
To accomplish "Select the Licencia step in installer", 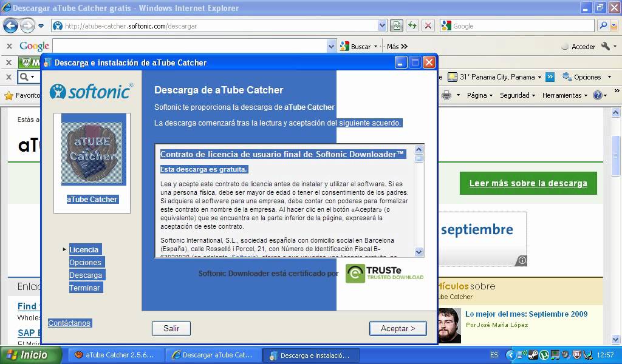I will (x=85, y=249).
